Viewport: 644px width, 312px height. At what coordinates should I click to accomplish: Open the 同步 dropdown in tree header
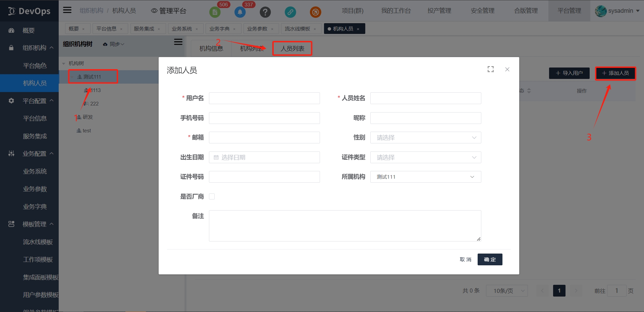pyautogui.click(x=114, y=44)
